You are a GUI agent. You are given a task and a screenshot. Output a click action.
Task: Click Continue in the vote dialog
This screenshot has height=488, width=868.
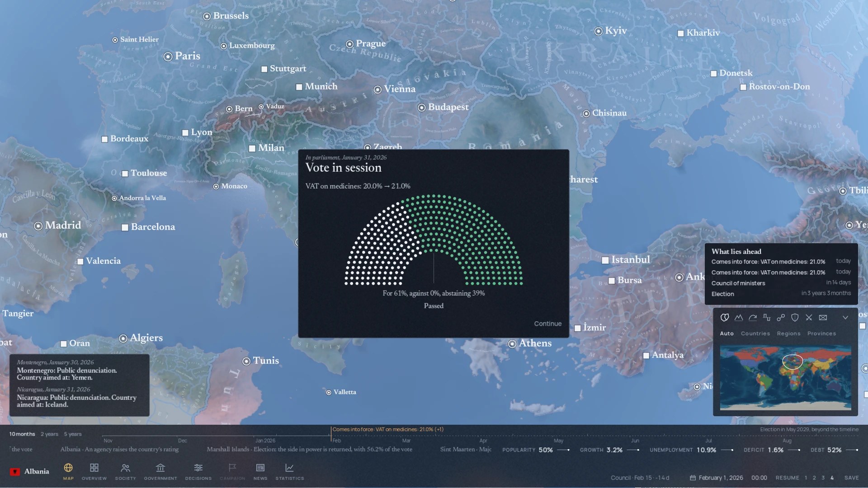pos(547,324)
